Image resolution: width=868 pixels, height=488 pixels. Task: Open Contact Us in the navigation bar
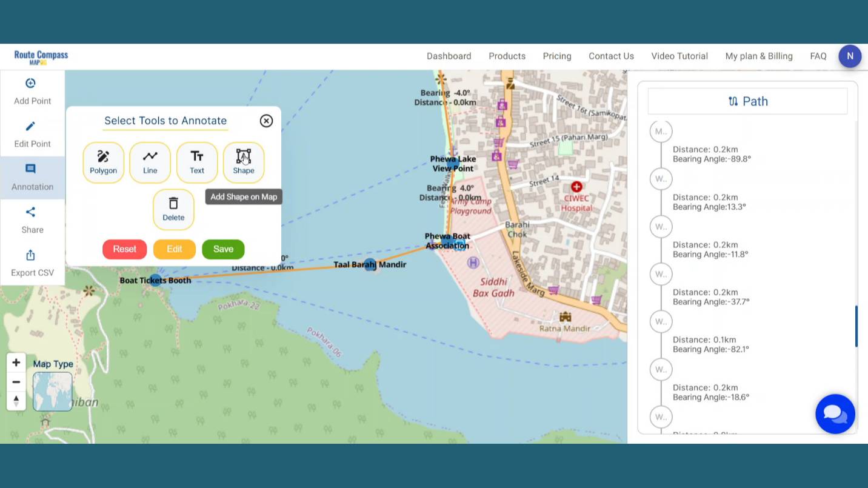(611, 56)
